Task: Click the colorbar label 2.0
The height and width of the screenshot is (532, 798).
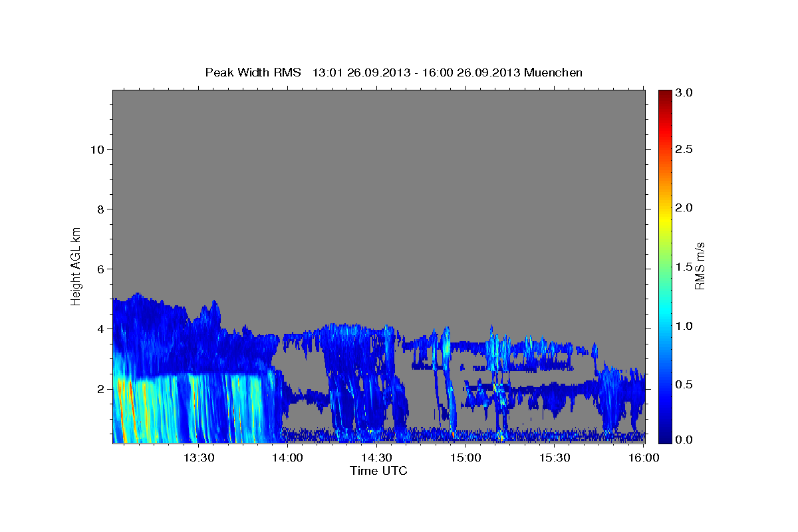Action: click(684, 207)
